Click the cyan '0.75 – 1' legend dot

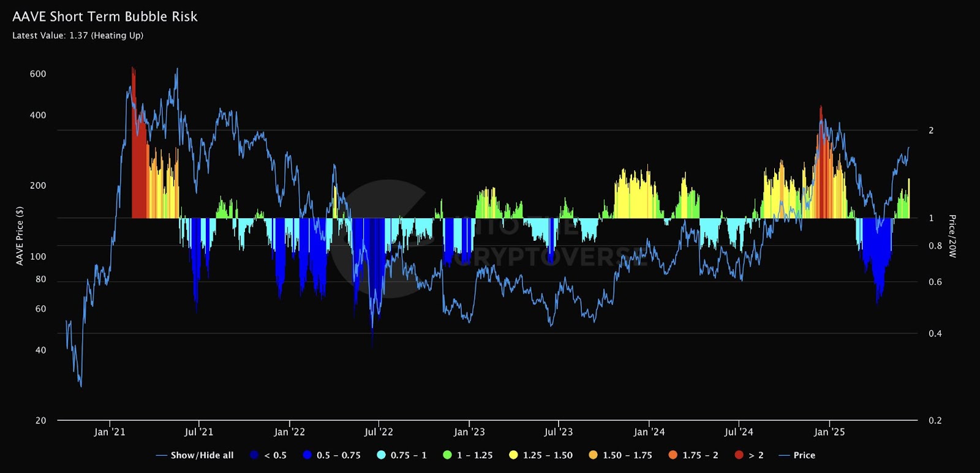(x=381, y=455)
